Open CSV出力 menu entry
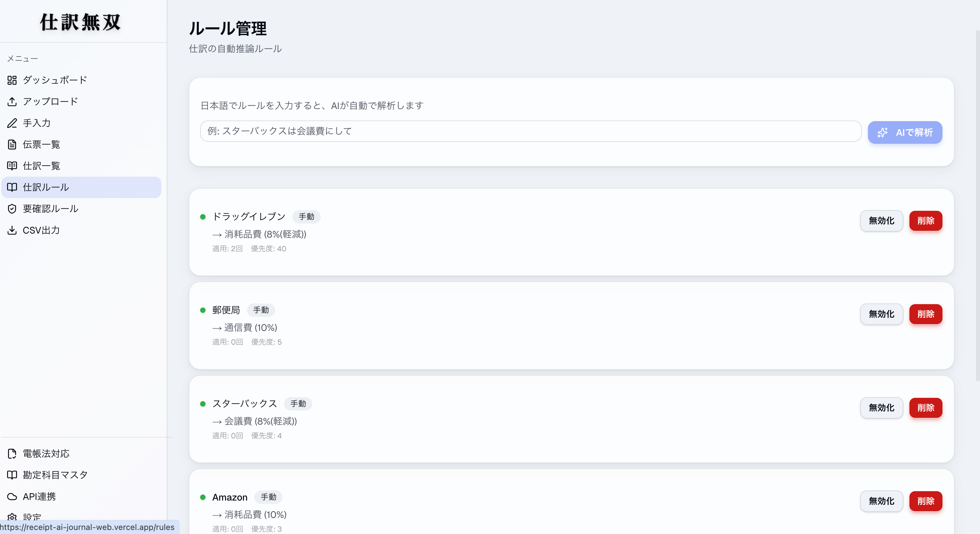 [x=81, y=230]
